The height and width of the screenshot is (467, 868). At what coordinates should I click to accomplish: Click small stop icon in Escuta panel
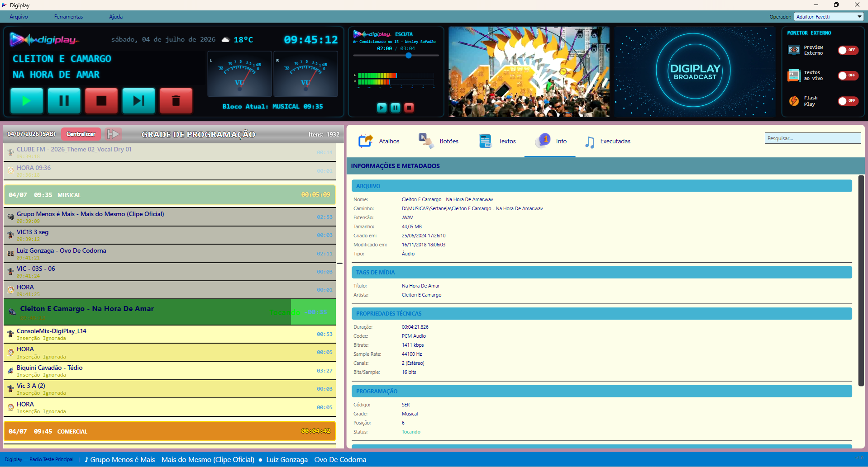coord(409,108)
